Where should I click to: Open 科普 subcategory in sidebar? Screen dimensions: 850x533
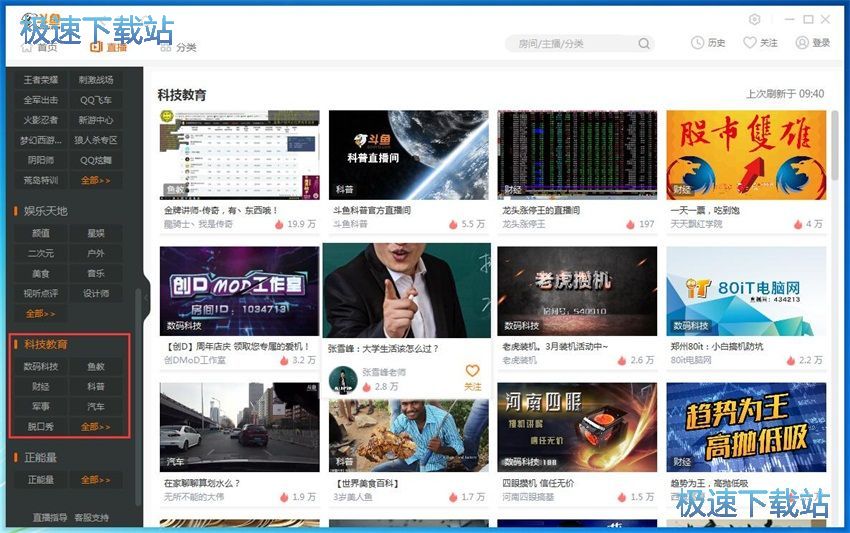tap(96, 387)
